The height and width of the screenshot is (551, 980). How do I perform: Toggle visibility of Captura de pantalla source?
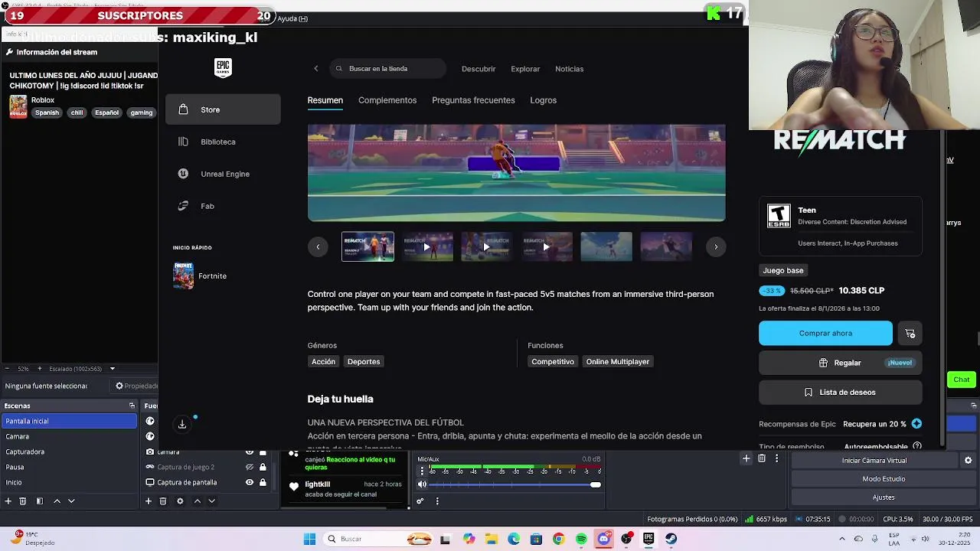(x=249, y=482)
